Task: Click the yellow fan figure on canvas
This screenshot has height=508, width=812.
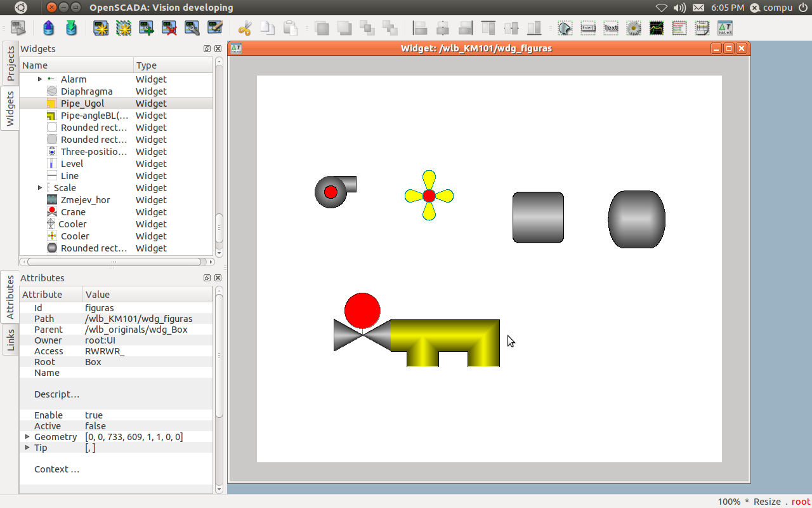Action: [429, 196]
